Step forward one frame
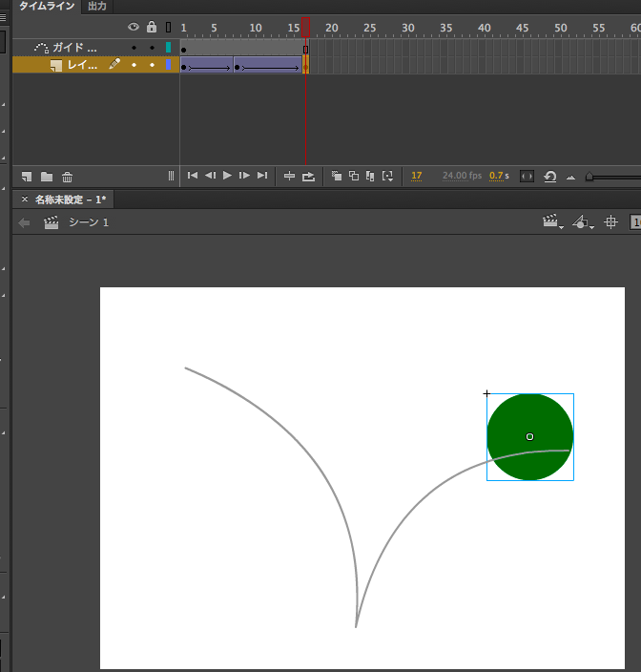 point(244,176)
